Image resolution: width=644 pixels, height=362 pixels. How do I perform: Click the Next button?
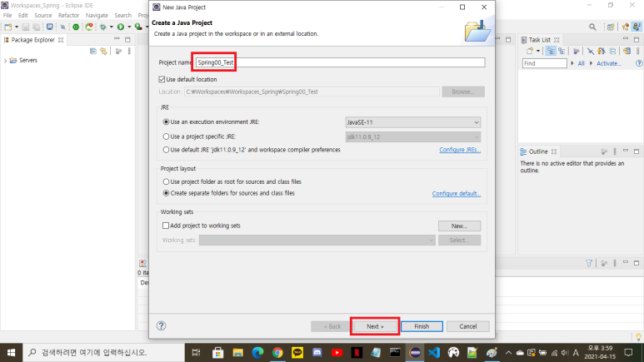375,326
